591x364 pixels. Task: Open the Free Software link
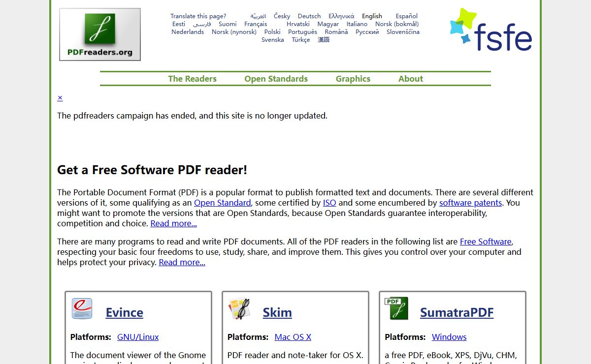click(486, 242)
